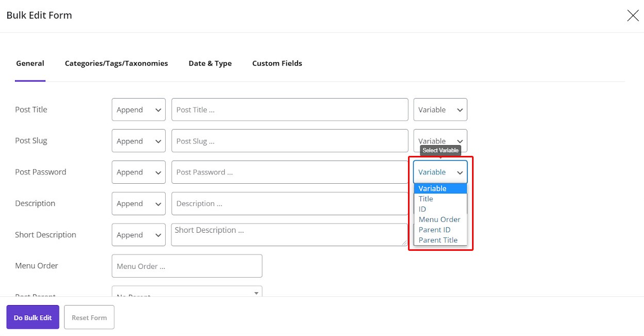
Task: Open the Post Parent dropdown
Action: 187,292
